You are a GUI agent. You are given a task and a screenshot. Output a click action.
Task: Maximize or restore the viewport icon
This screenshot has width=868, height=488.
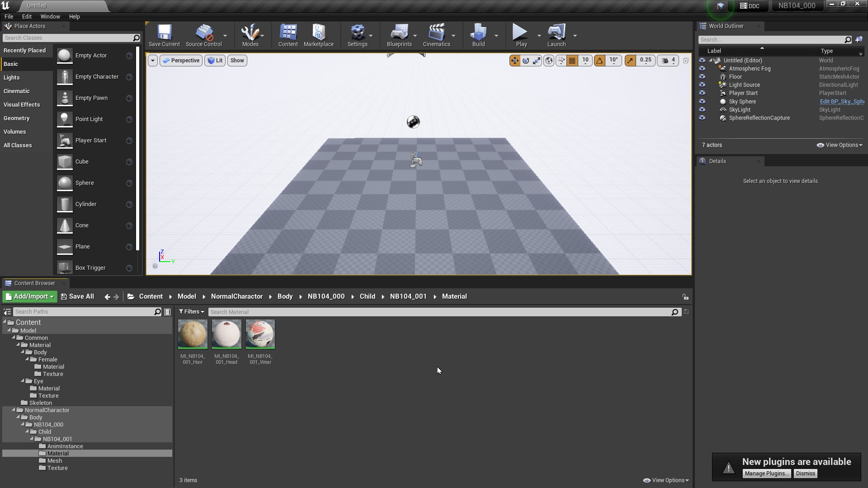[x=685, y=61]
